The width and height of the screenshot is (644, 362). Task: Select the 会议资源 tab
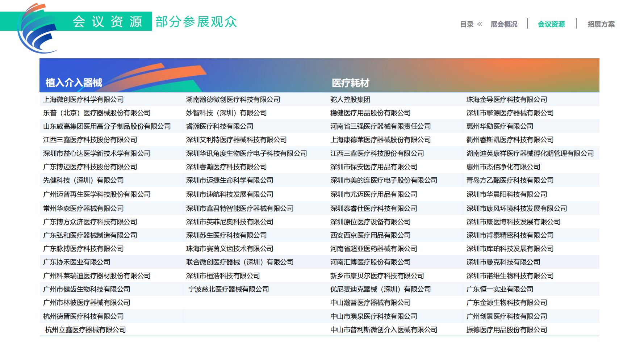[551, 24]
